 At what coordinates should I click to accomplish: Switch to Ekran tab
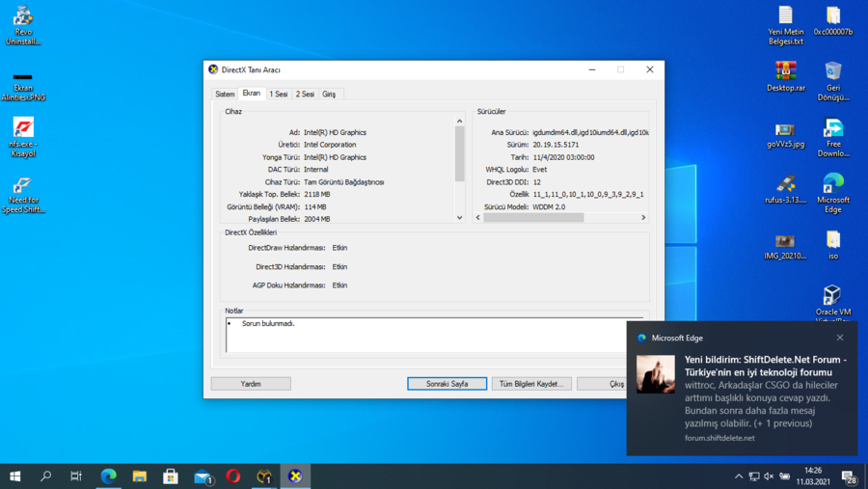[252, 93]
